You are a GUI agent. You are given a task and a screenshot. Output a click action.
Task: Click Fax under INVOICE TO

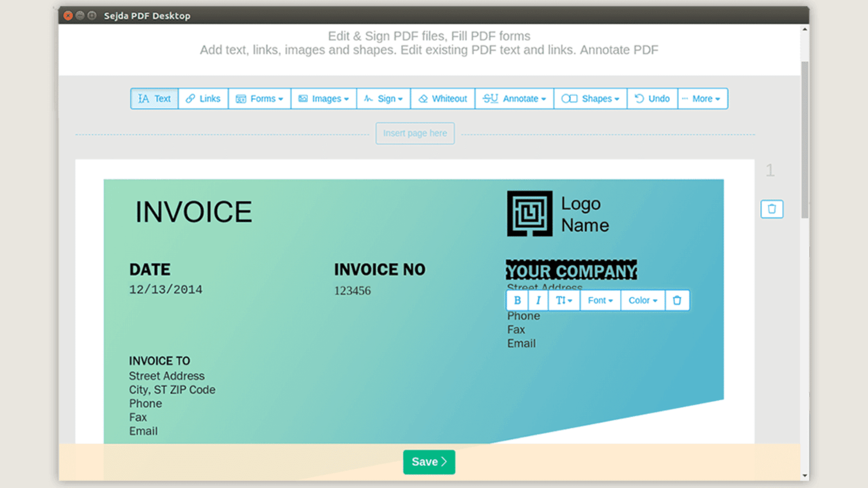(x=138, y=418)
